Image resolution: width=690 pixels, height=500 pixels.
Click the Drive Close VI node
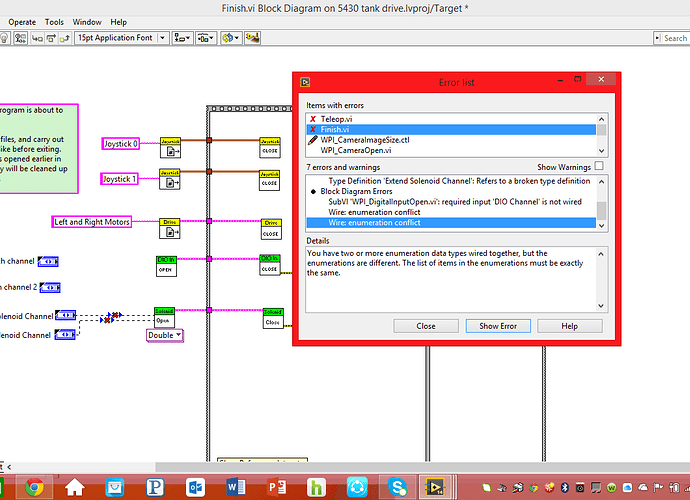[x=271, y=229]
